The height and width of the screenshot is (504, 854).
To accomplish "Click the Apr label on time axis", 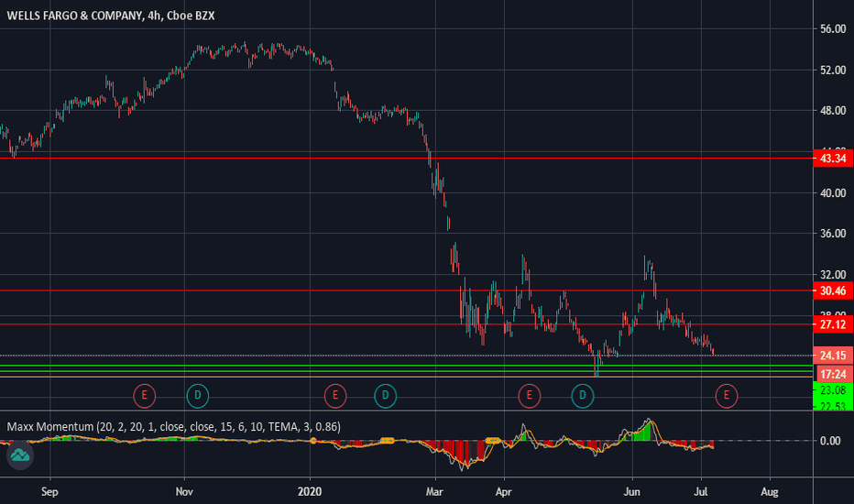I will pos(504,491).
